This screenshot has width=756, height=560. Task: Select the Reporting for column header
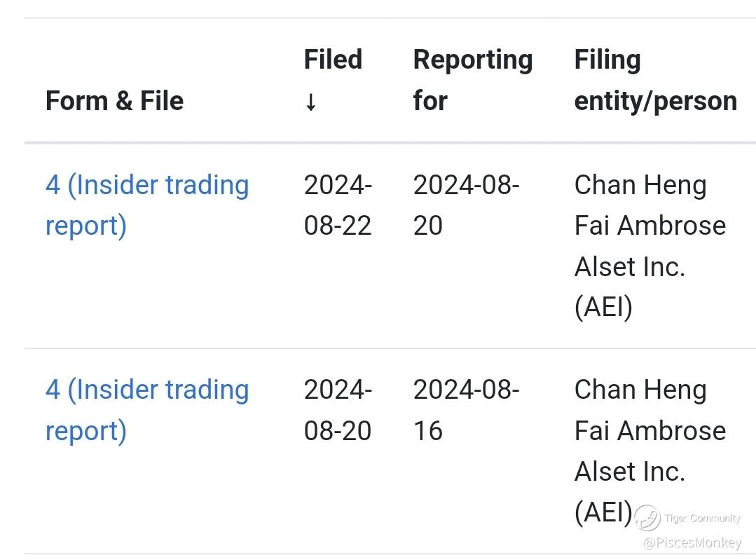tap(473, 80)
